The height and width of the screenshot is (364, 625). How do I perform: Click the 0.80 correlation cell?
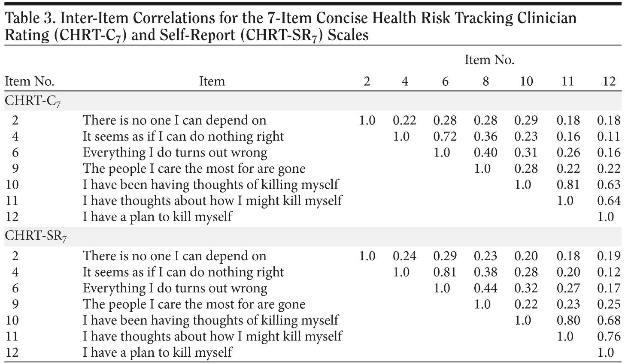[x=568, y=320]
